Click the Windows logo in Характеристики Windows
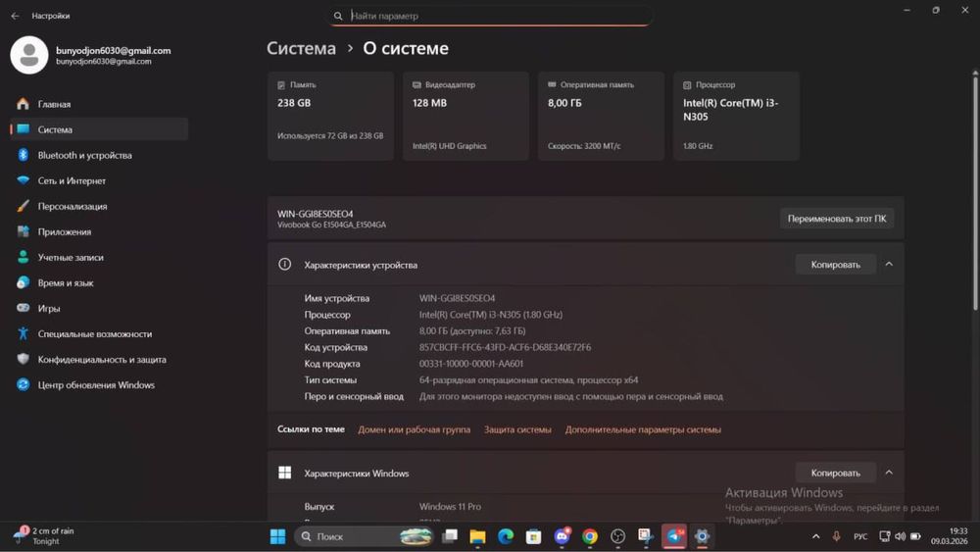This screenshot has width=980, height=552. pos(284,473)
